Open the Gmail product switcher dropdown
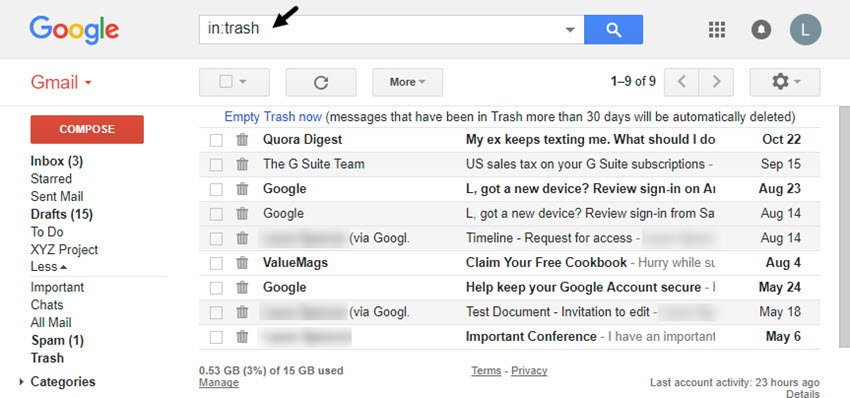The height and width of the screenshot is (398, 850). click(x=61, y=82)
